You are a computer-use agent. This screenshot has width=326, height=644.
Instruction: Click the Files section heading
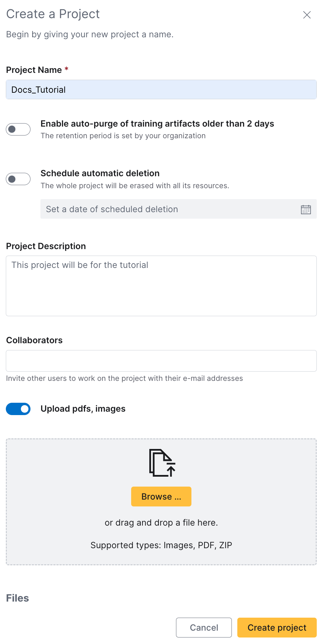(x=17, y=598)
